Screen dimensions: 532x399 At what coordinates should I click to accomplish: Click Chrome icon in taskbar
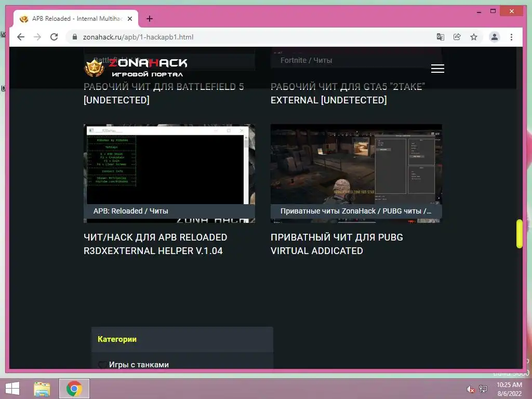click(x=74, y=389)
